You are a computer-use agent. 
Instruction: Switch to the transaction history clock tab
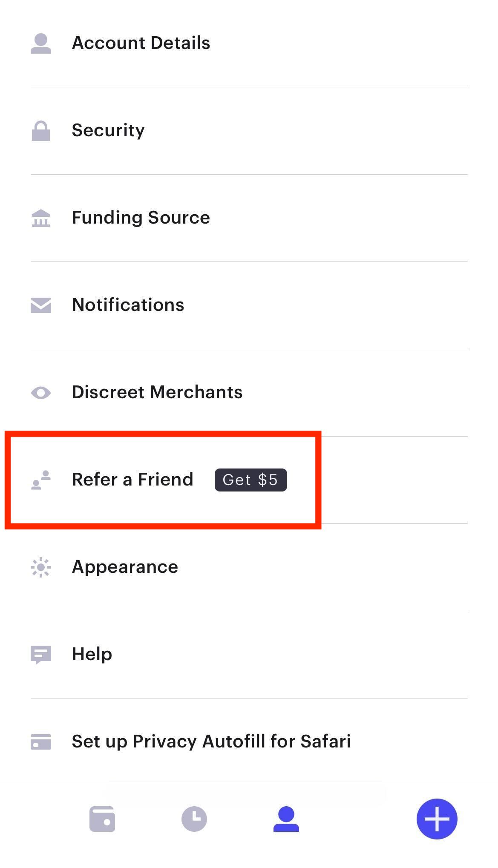(x=194, y=819)
